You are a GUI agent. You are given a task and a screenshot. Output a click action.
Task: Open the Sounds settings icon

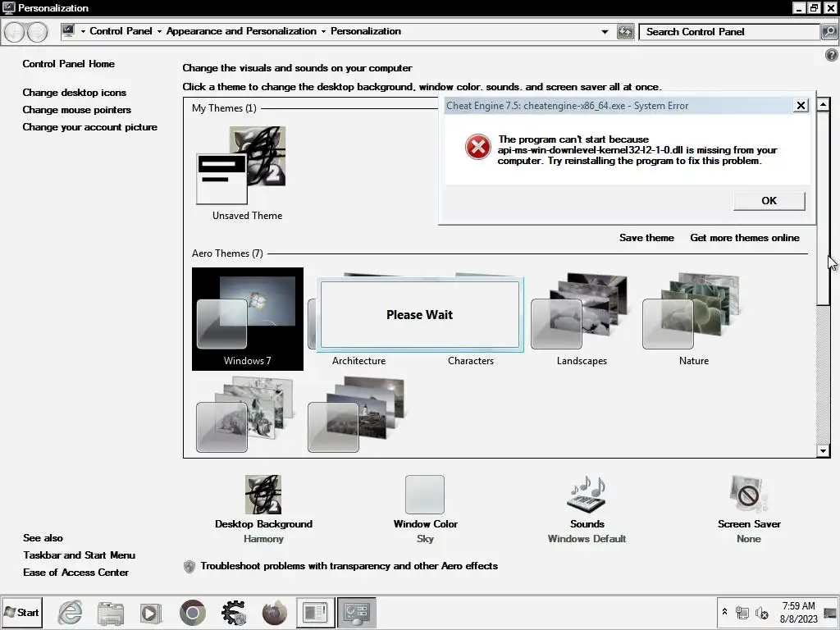click(x=587, y=495)
